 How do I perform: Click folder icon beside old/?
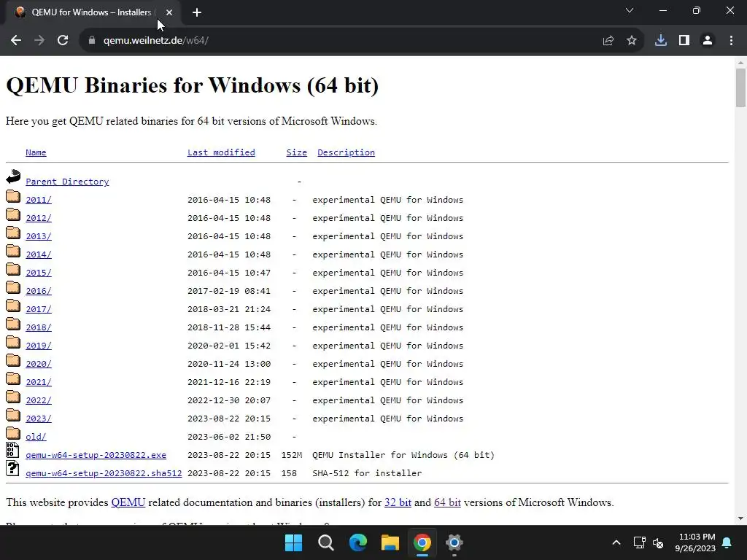click(13, 433)
